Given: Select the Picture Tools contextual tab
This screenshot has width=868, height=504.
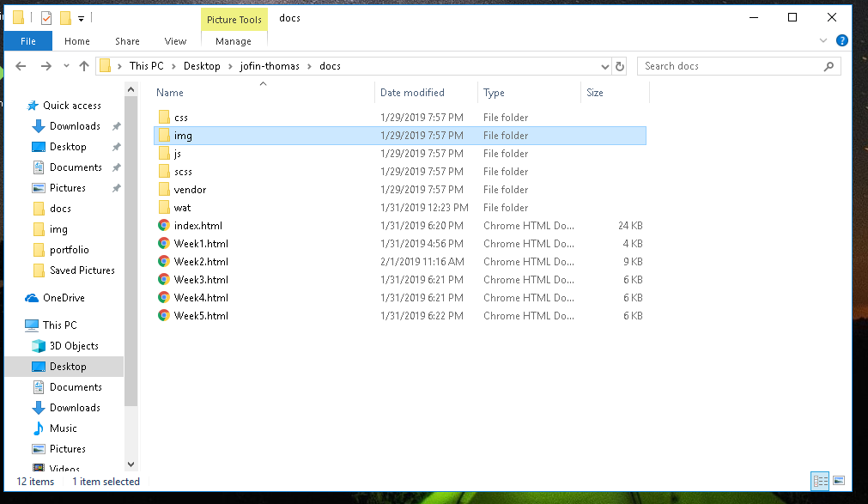Looking at the screenshot, I should pos(234,20).
